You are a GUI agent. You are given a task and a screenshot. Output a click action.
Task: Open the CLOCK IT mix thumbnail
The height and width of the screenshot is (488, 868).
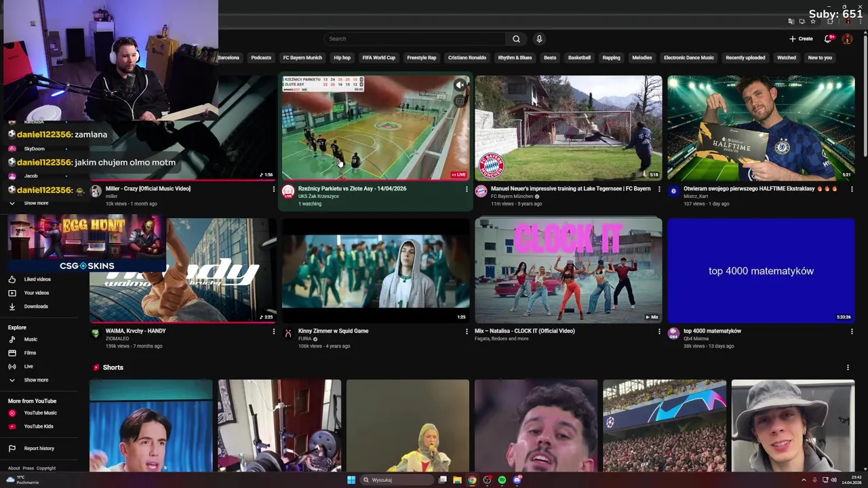point(568,270)
